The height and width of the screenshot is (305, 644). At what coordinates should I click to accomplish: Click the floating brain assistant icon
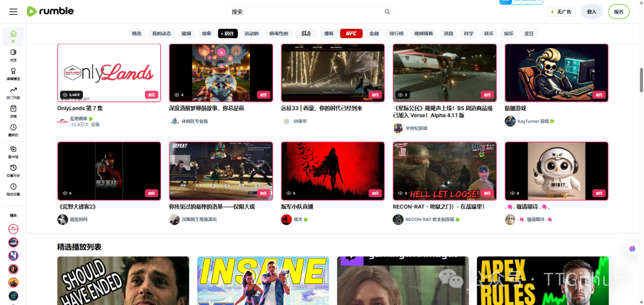coord(631,248)
